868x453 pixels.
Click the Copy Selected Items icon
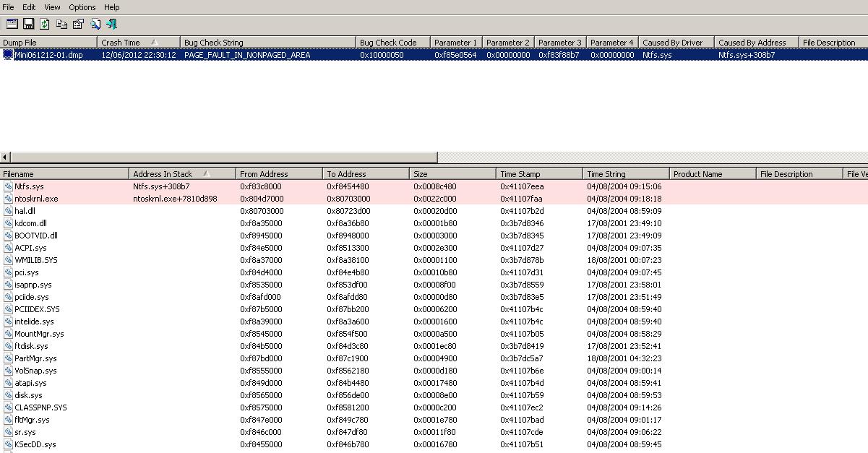61,24
